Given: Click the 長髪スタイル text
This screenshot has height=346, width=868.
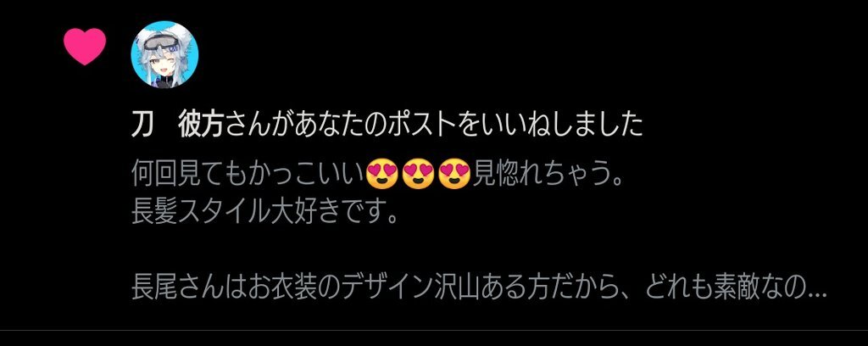Looking at the screenshot, I should point(199,213).
